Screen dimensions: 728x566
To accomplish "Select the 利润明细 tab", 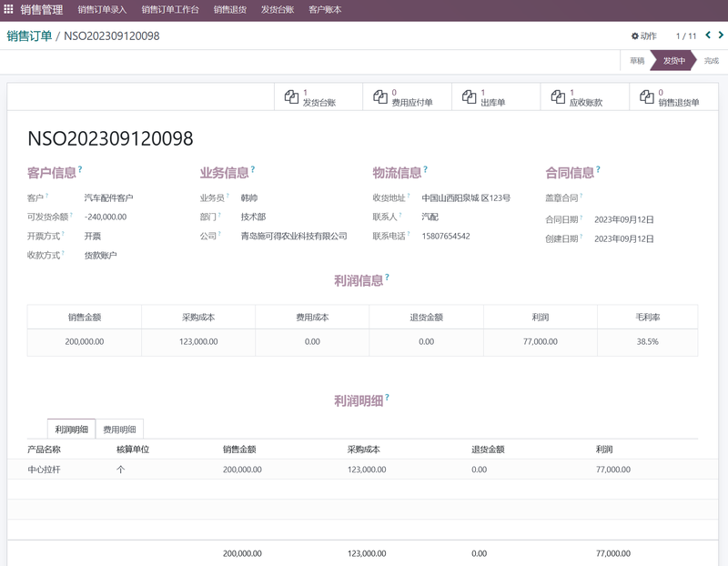I will click(x=71, y=430).
